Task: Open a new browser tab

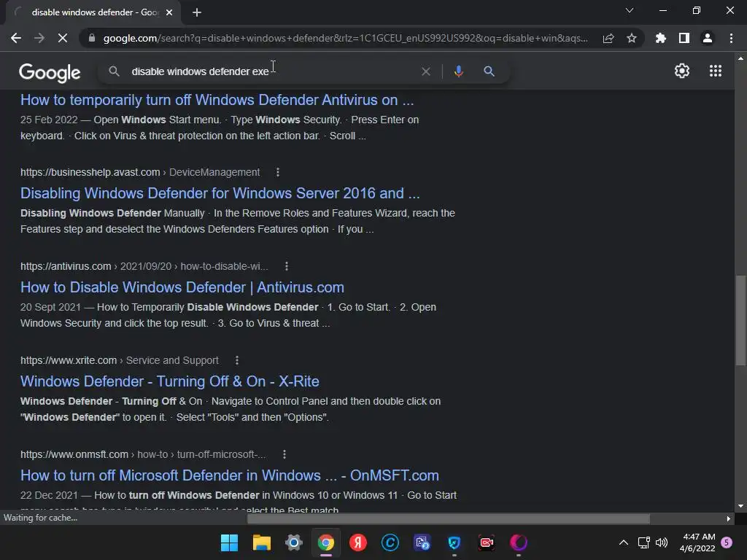Action: pos(197,12)
